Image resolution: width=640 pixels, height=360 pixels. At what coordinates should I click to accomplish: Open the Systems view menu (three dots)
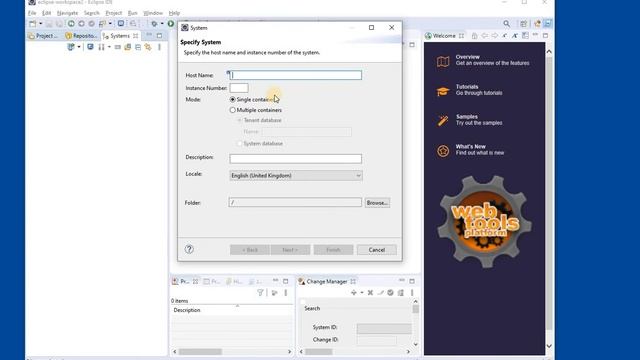(159, 47)
